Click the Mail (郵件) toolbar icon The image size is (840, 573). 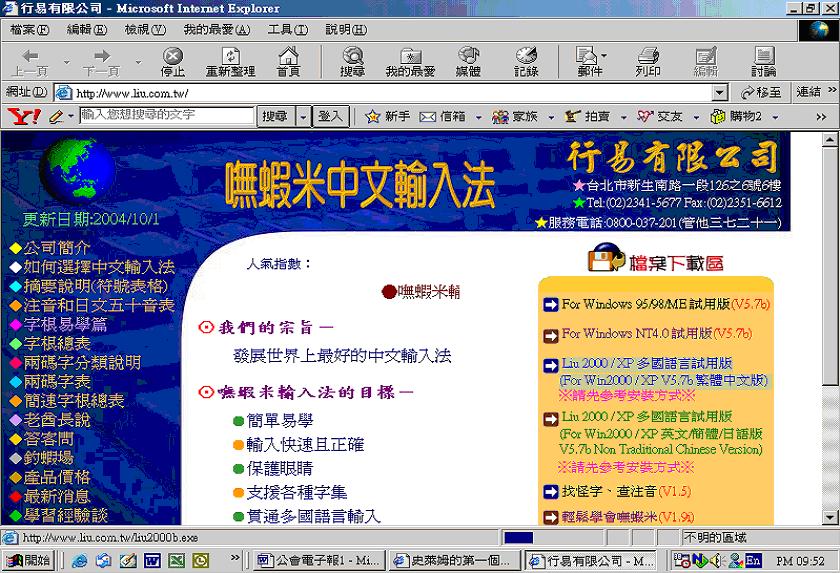pyautogui.click(x=588, y=62)
